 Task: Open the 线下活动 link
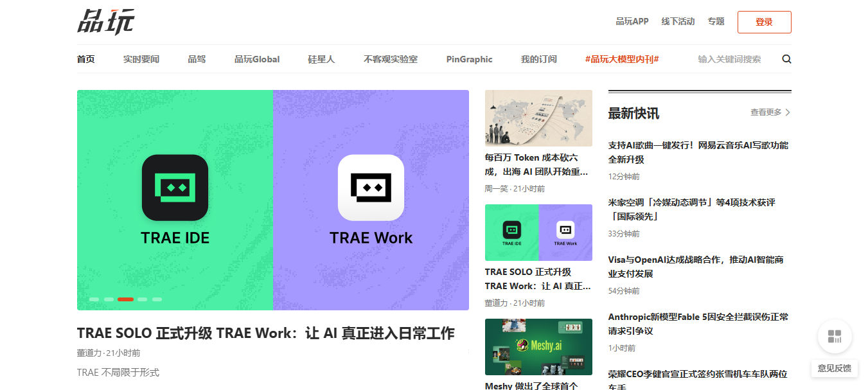pyautogui.click(x=678, y=21)
